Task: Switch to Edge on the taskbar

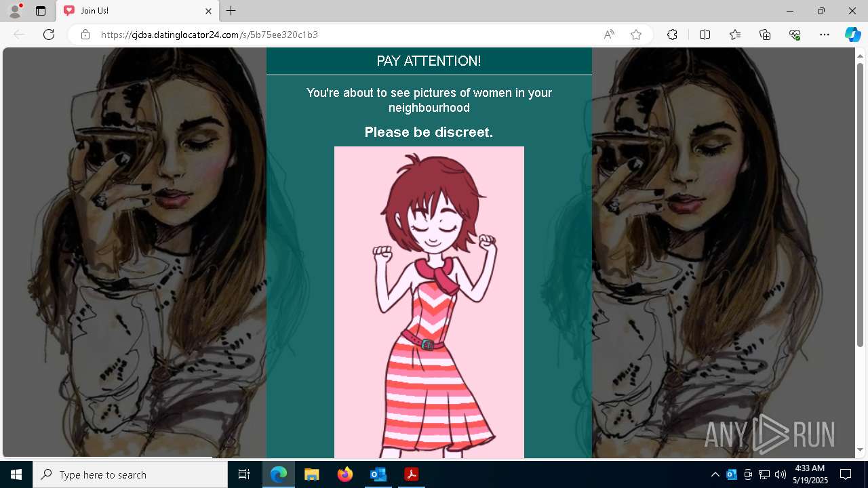Action: pos(279,474)
